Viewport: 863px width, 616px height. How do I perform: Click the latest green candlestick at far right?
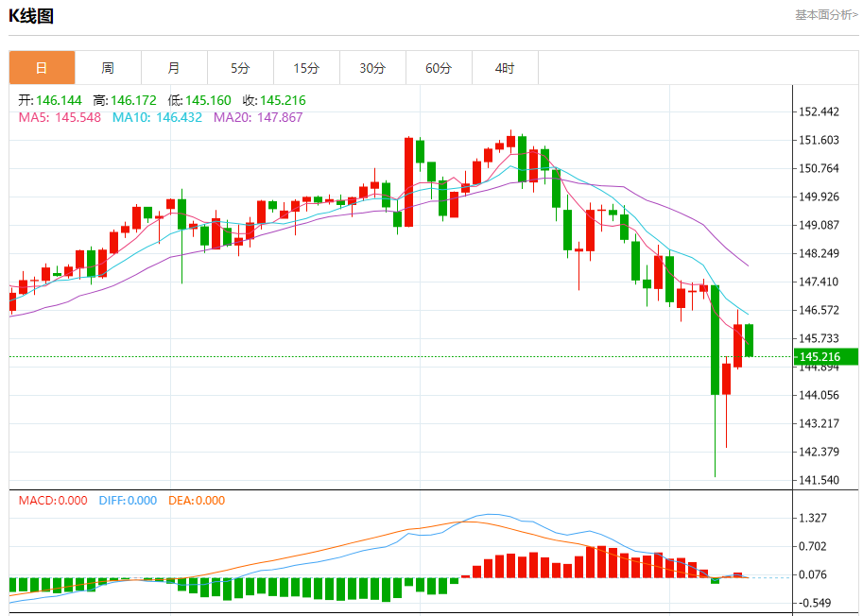coord(749,340)
